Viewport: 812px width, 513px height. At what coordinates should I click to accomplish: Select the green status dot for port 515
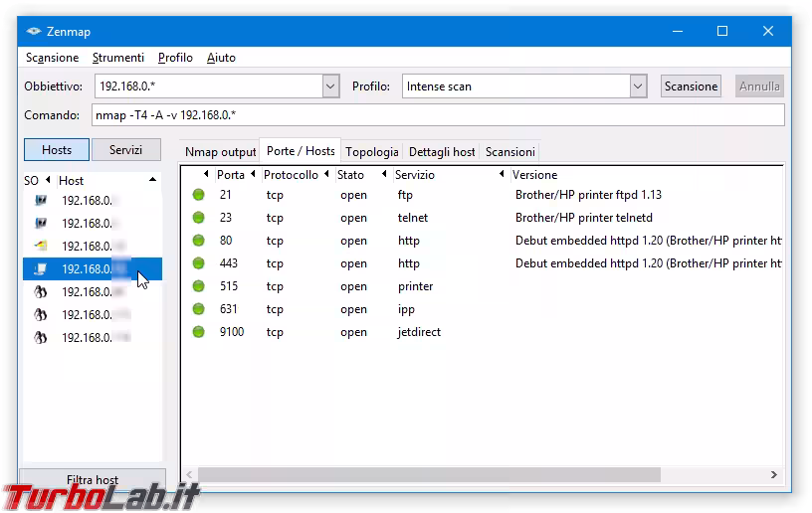[198, 285]
